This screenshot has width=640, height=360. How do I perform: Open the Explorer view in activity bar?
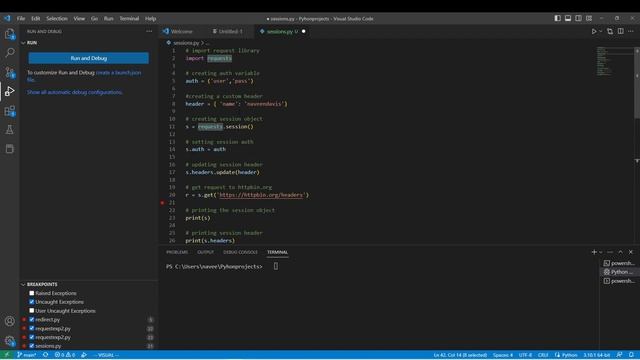[x=9, y=34]
